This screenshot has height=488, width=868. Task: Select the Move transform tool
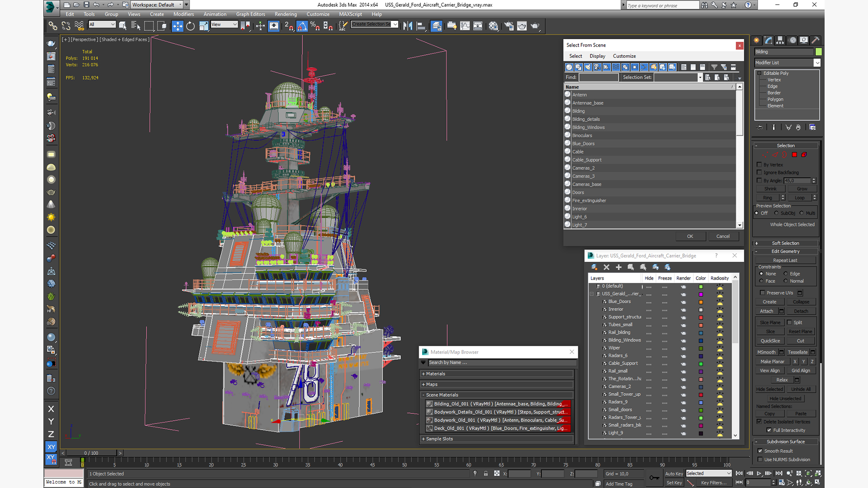(177, 26)
